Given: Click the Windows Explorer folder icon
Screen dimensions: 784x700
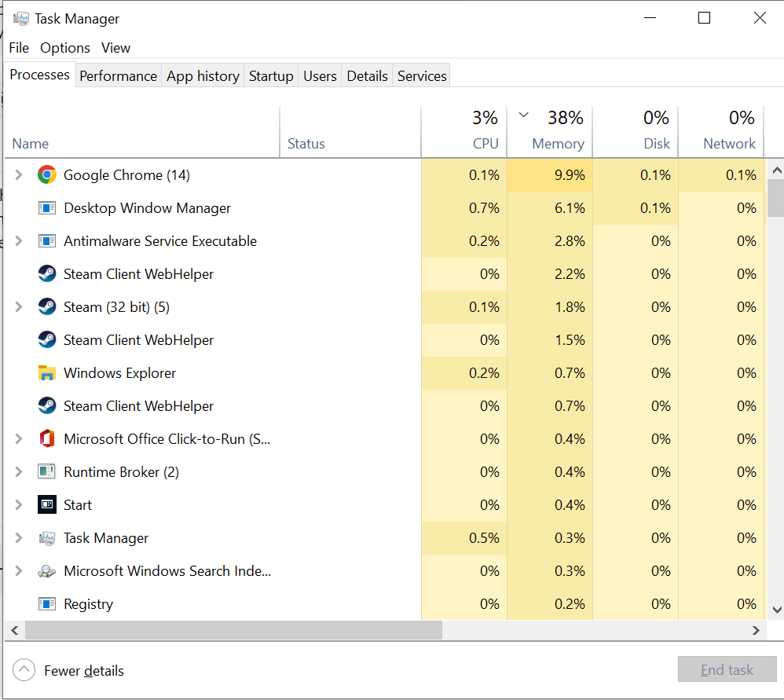Looking at the screenshot, I should pos(47,373).
